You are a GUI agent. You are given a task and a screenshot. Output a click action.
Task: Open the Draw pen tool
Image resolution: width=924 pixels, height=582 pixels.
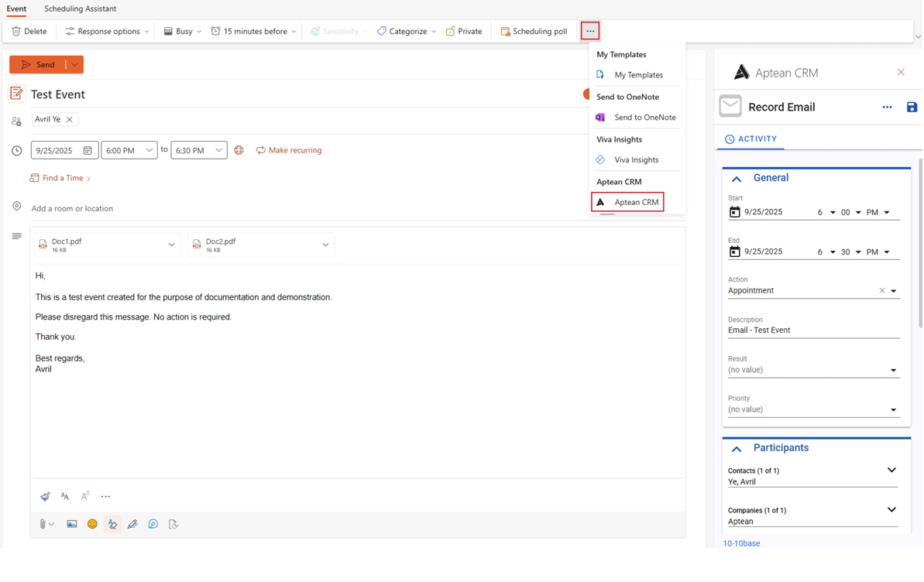click(x=132, y=524)
